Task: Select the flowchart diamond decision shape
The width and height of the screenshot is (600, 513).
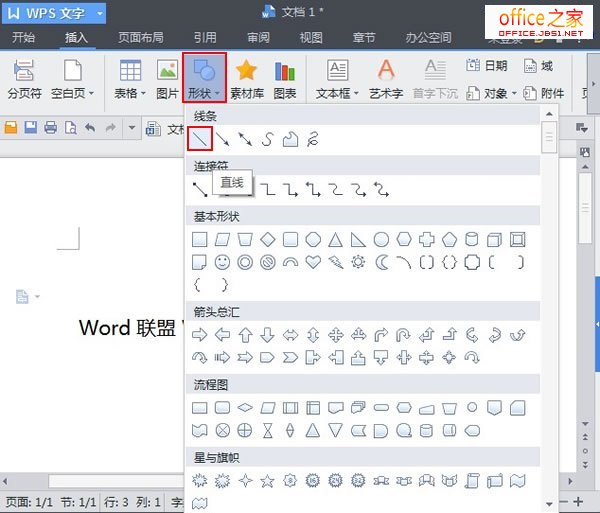Action: tap(245, 408)
